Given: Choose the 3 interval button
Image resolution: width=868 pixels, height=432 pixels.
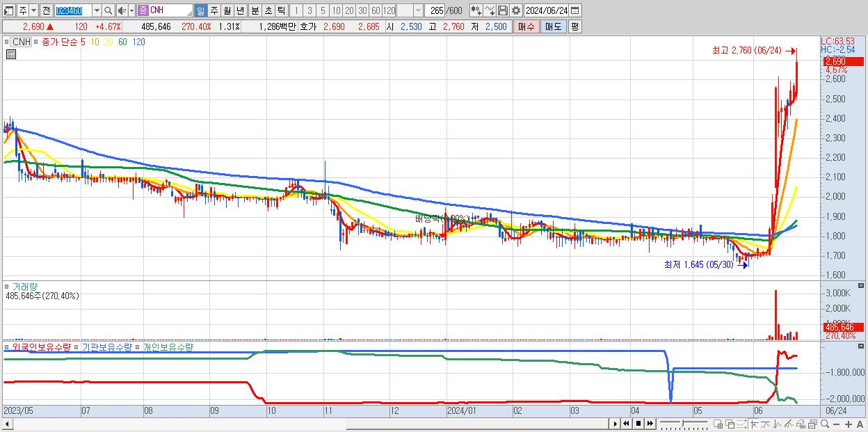Looking at the screenshot, I should [x=310, y=10].
